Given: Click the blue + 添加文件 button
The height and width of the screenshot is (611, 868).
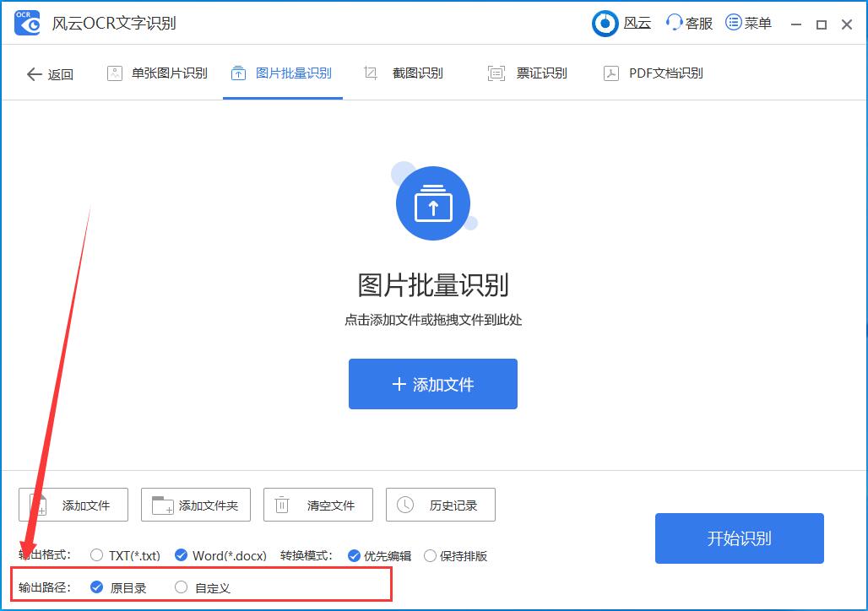Looking at the screenshot, I should [x=433, y=384].
